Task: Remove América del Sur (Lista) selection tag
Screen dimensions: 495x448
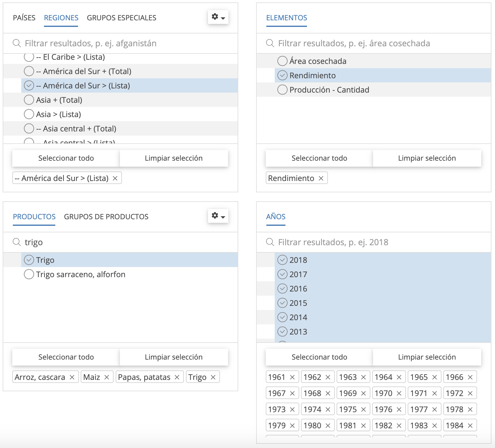Action: pyautogui.click(x=115, y=178)
